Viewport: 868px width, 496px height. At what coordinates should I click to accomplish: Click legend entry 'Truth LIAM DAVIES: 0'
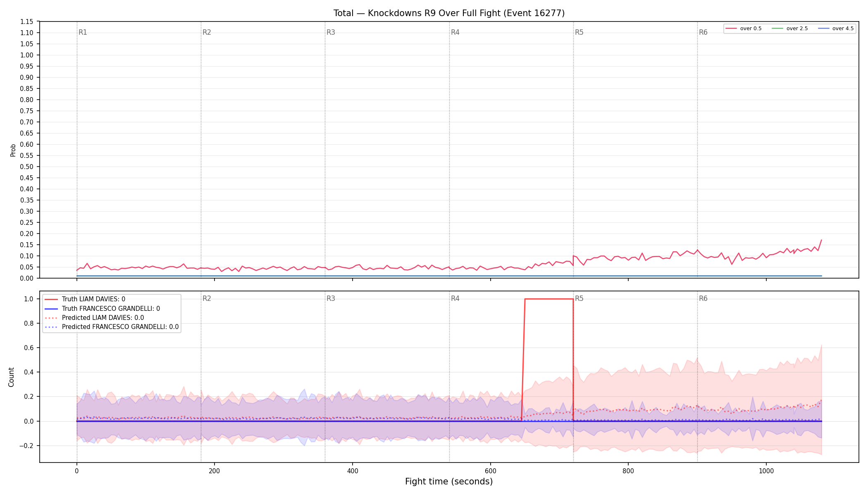click(x=85, y=299)
